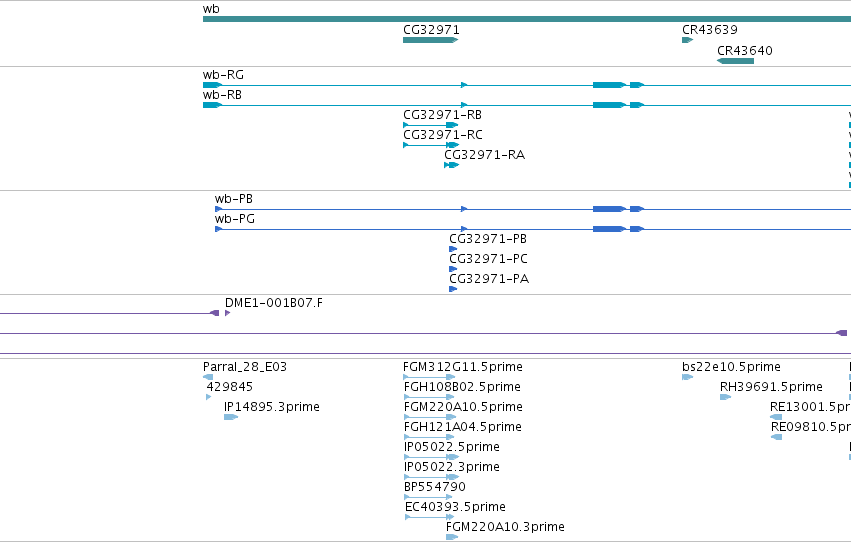Select the wb gene bar
This screenshot has height=542, width=851.
(526, 19)
